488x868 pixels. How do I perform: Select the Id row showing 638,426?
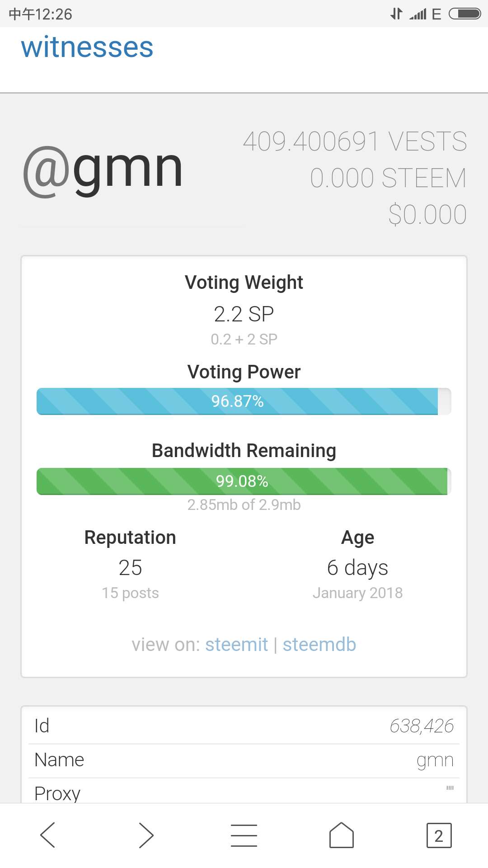(244, 726)
